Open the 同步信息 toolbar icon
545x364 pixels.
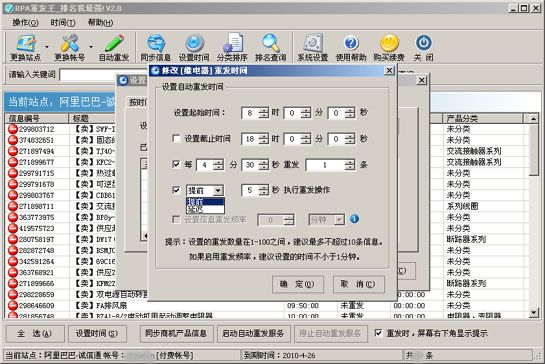pyautogui.click(x=155, y=48)
